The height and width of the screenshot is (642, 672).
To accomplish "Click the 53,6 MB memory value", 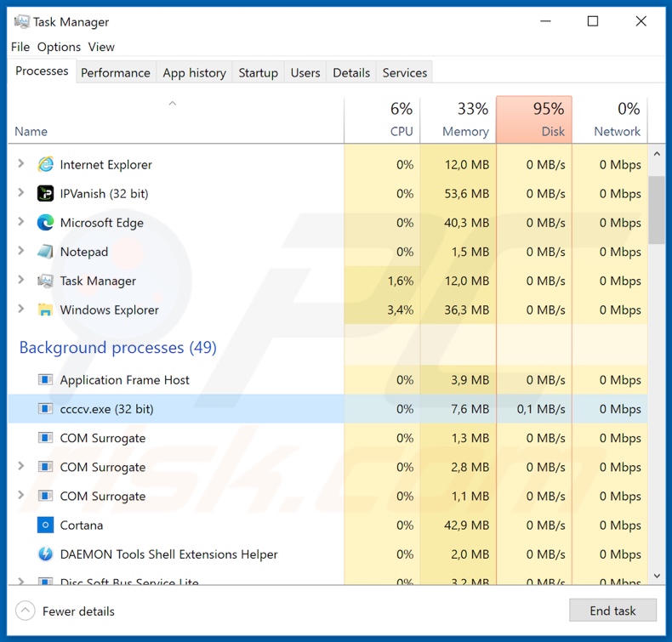I will (x=467, y=194).
